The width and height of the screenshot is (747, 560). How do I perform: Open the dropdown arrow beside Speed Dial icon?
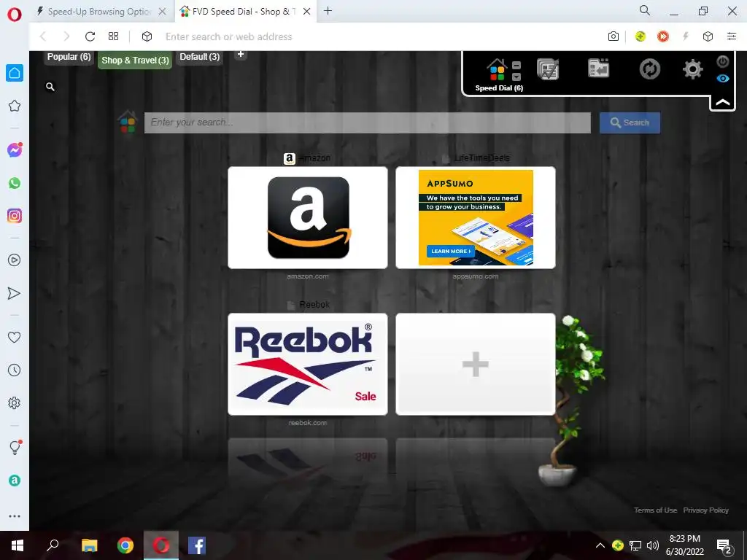pos(516,77)
